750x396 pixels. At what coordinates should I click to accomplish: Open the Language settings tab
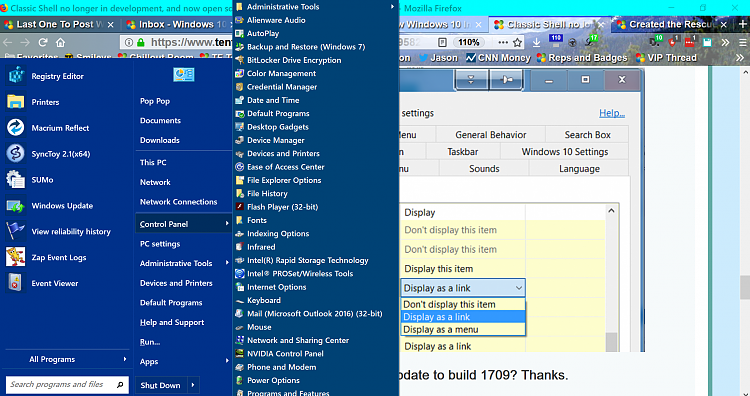pyautogui.click(x=579, y=169)
